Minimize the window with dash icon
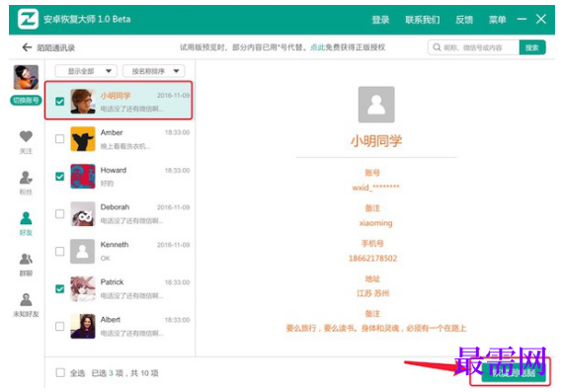This screenshot has height=392, width=565. click(x=522, y=19)
